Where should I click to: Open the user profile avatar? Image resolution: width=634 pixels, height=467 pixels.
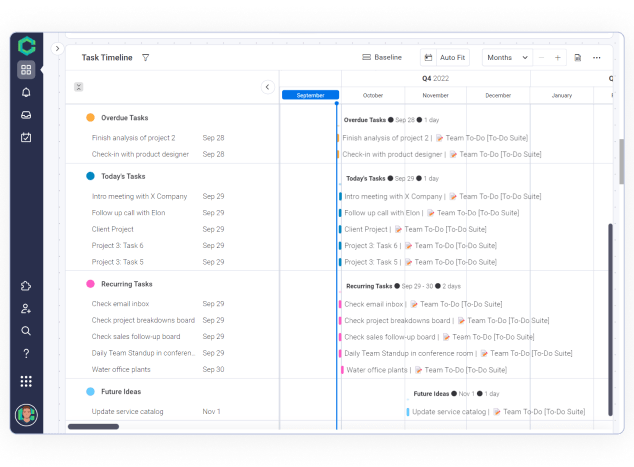pyautogui.click(x=26, y=415)
